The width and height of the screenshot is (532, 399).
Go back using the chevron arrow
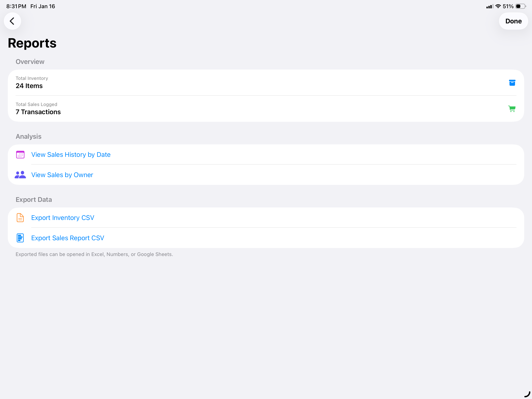pyautogui.click(x=12, y=21)
